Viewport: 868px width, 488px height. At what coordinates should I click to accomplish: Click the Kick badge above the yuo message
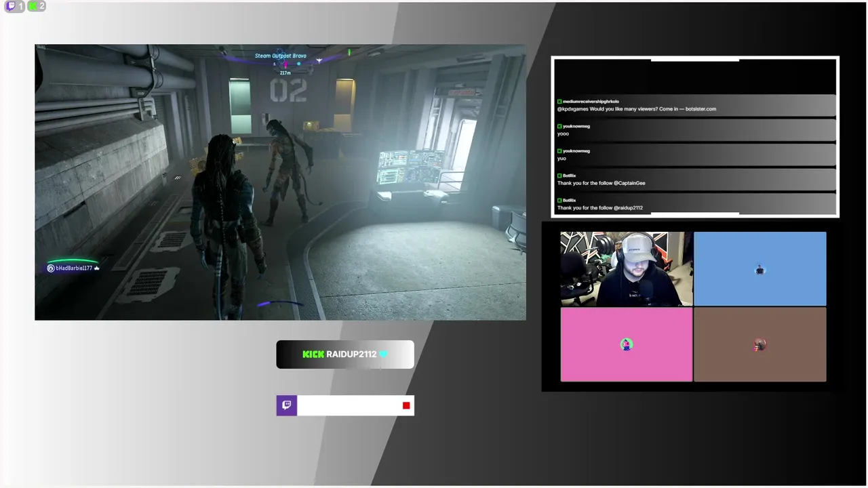click(x=559, y=151)
